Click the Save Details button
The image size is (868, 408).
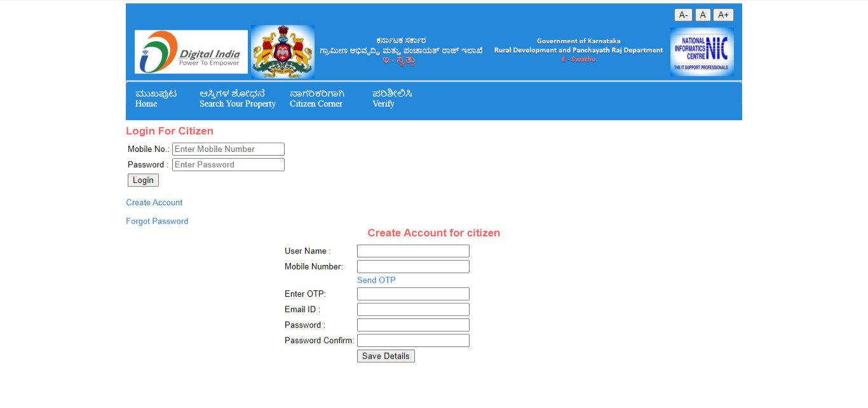(x=386, y=356)
